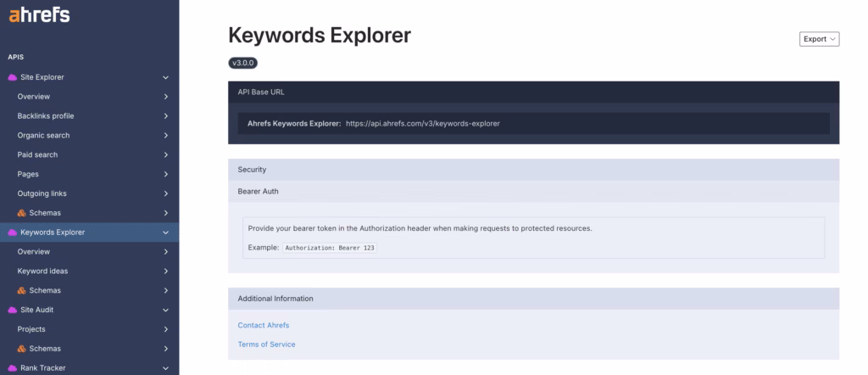
Task: Click Schemas cubes icon under Site Explorer
Action: pos(22,213)
